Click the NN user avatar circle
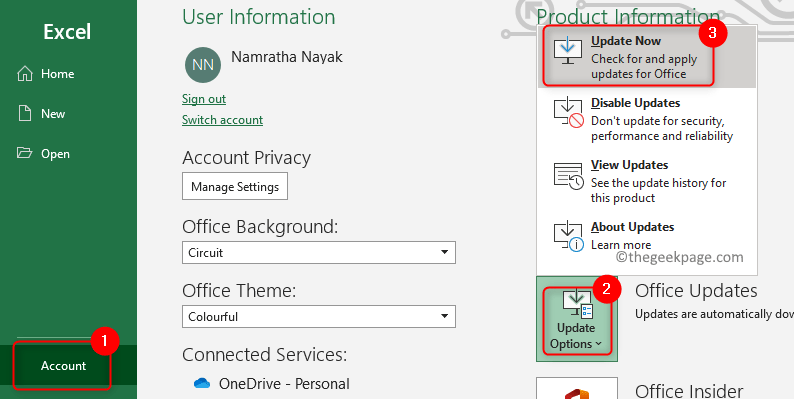794x399 pixels. 203,65
